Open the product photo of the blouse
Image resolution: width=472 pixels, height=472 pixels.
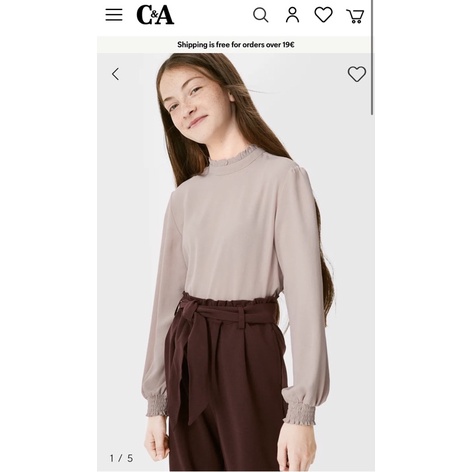pyautogui.click(x=236, y=262)
